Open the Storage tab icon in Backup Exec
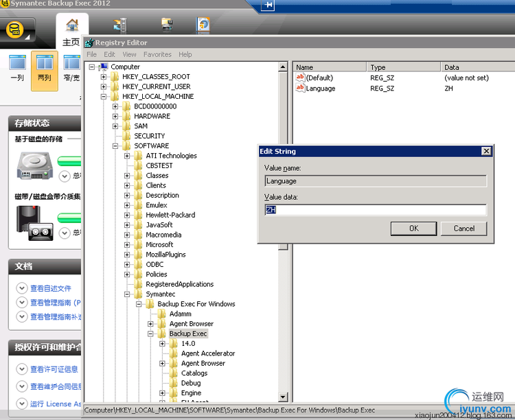 (168, 24)
